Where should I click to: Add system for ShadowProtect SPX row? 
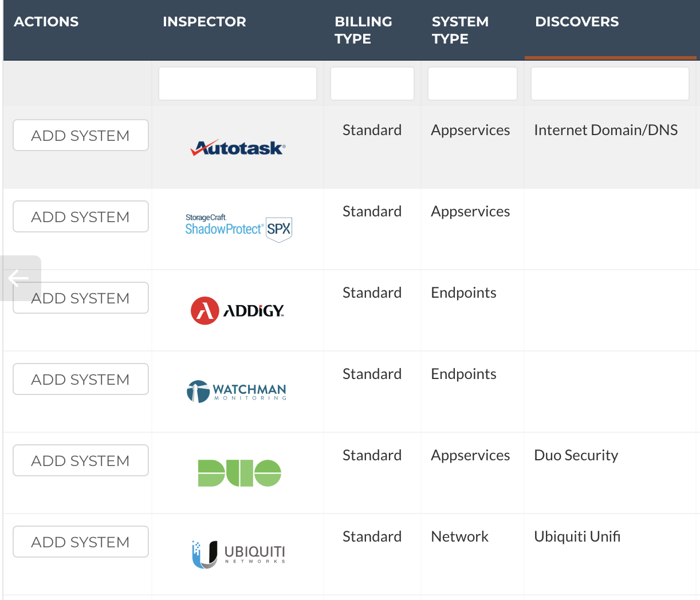pos(81,216)
